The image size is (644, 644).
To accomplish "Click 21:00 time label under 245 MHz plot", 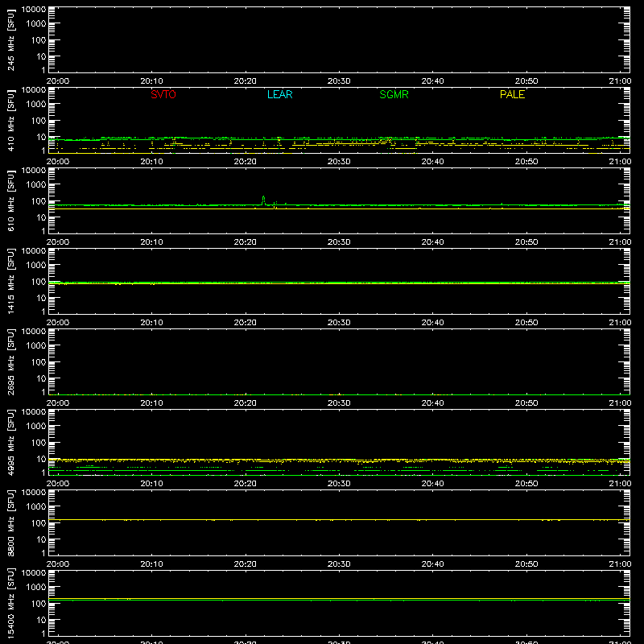I will click(x=620, y=81).
